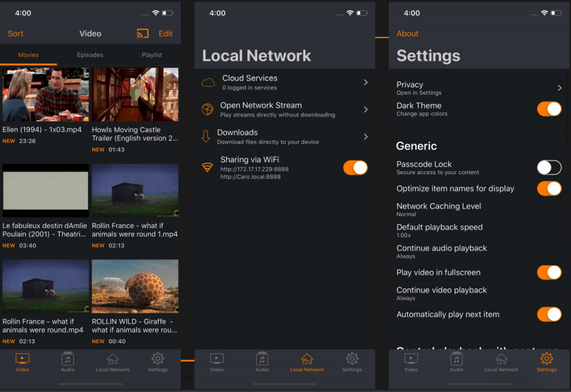Open Rollin France round 1.mp4 thumbnail
Screen dimensions: 571x392
coord(135,190)
